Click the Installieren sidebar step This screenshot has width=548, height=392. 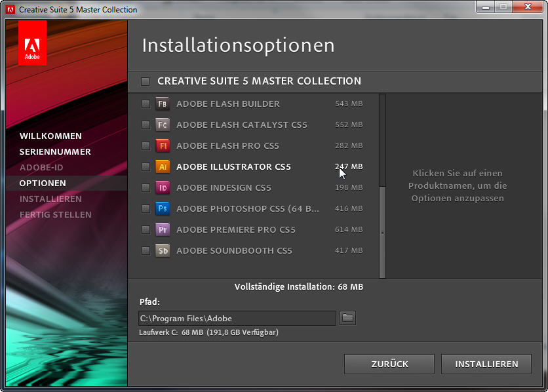50,199
